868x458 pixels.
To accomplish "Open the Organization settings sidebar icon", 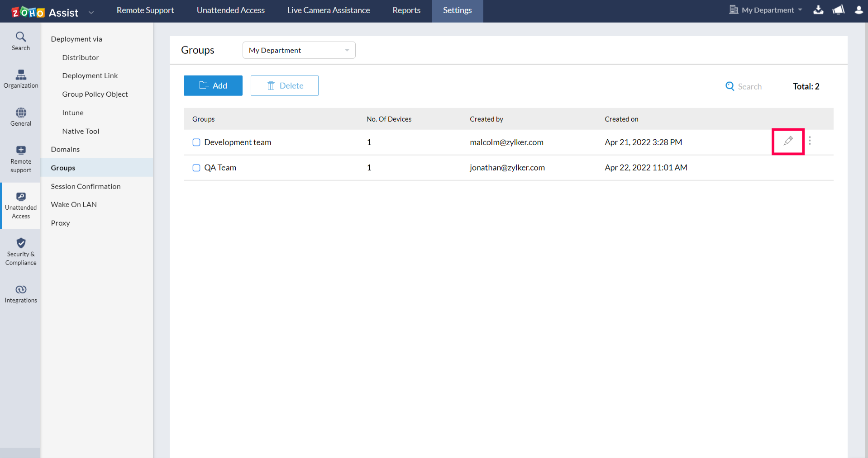I will (21, 79).
